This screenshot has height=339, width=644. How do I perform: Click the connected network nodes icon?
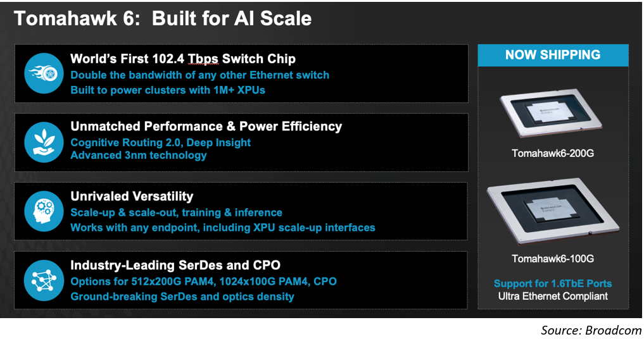tap(43, 281)
